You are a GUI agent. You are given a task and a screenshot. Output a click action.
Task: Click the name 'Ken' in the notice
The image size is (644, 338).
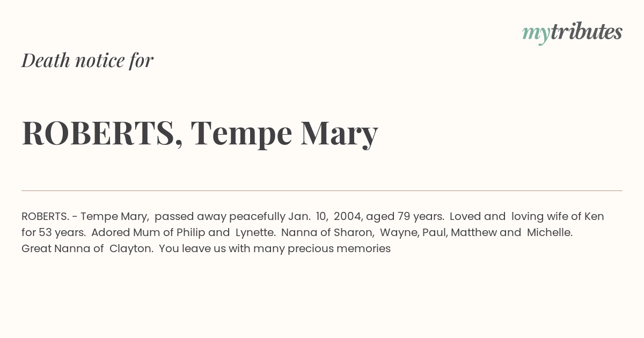tap(594, 217)
